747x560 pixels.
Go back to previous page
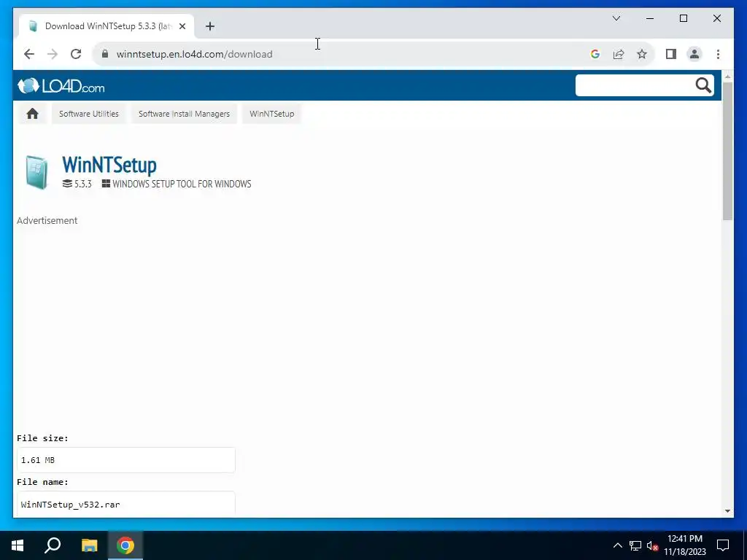click(x=29, y=54)
